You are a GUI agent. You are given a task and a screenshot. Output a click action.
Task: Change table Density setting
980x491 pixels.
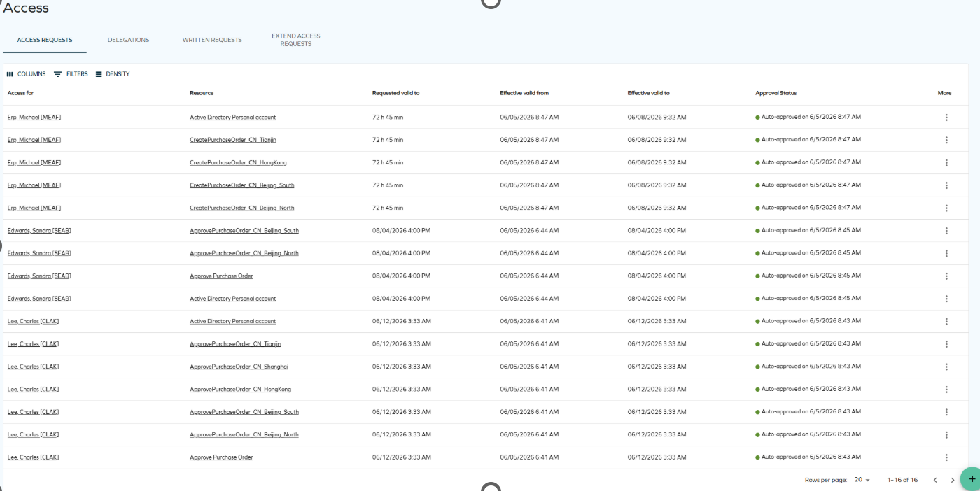113,74
